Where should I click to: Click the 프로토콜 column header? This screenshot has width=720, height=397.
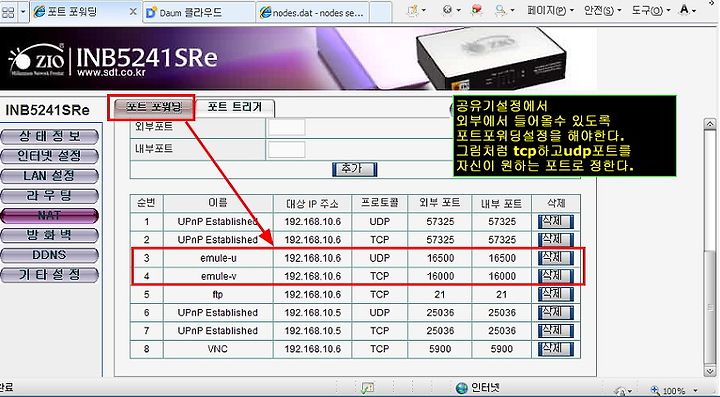[379, 203]
